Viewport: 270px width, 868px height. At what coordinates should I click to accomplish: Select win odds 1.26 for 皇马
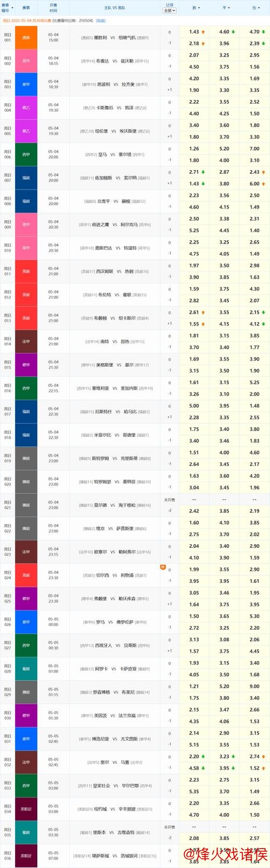[x=194, y=148]
